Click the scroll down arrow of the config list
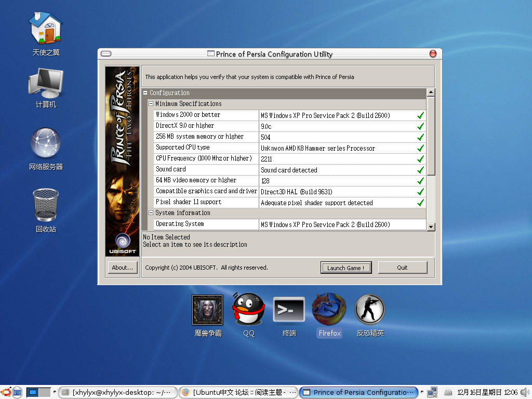The image size is (532, 399). [431, 227]
